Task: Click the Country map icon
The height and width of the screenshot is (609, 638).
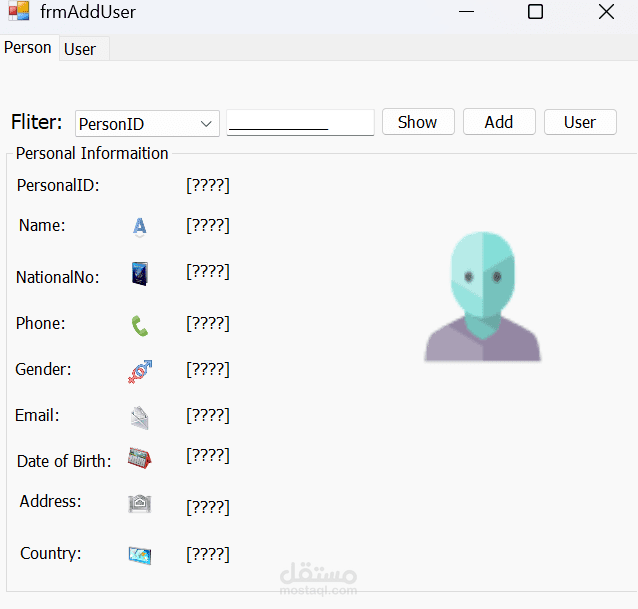Action: click(140, 555)
